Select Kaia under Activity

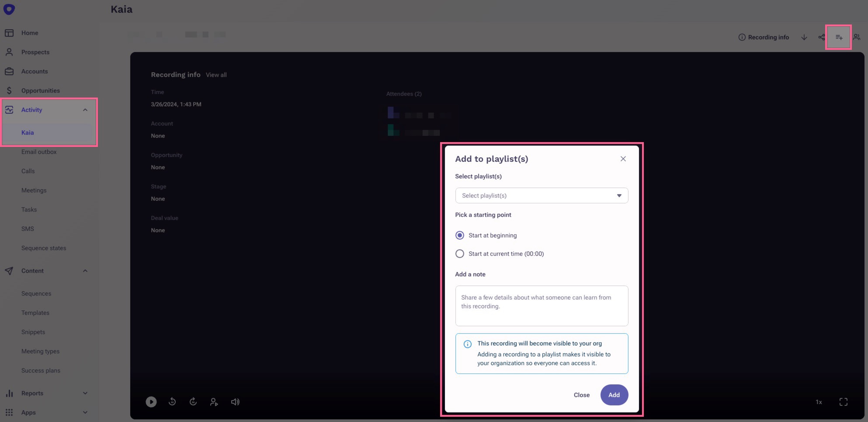28,133
